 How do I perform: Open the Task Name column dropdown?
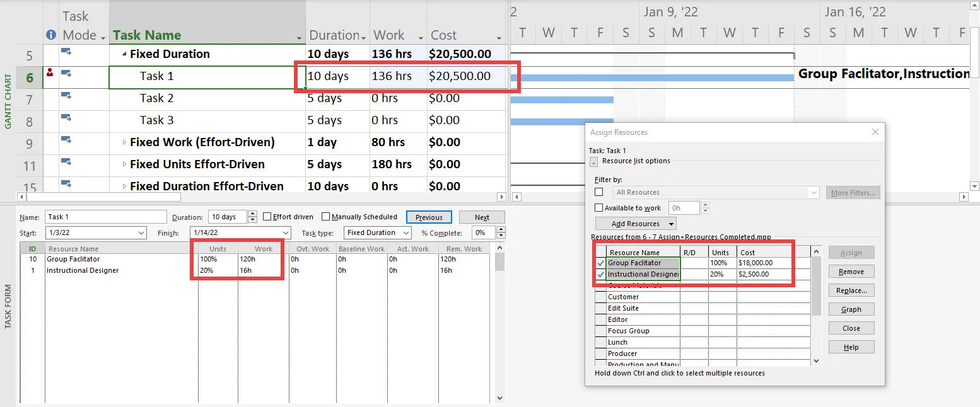click(x=299, y=38)
